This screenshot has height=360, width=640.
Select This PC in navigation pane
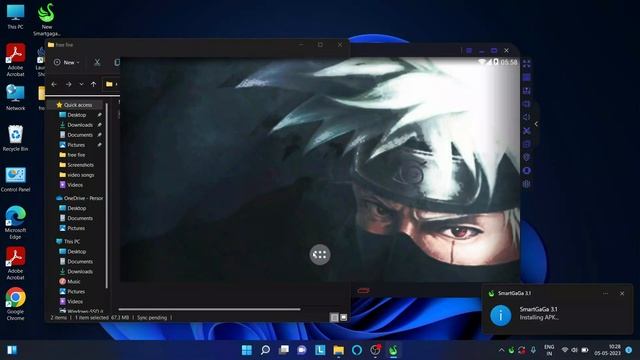(68, 241)
